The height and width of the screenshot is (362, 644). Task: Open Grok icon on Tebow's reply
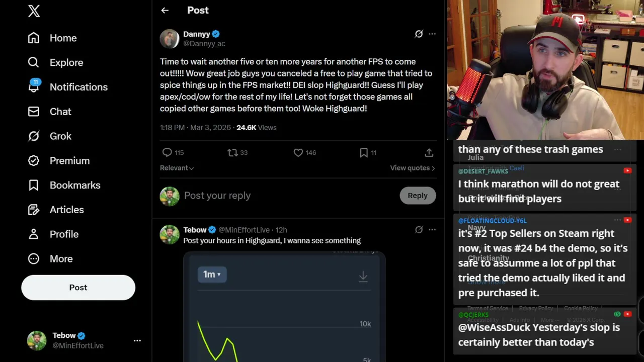click(419, 230)
